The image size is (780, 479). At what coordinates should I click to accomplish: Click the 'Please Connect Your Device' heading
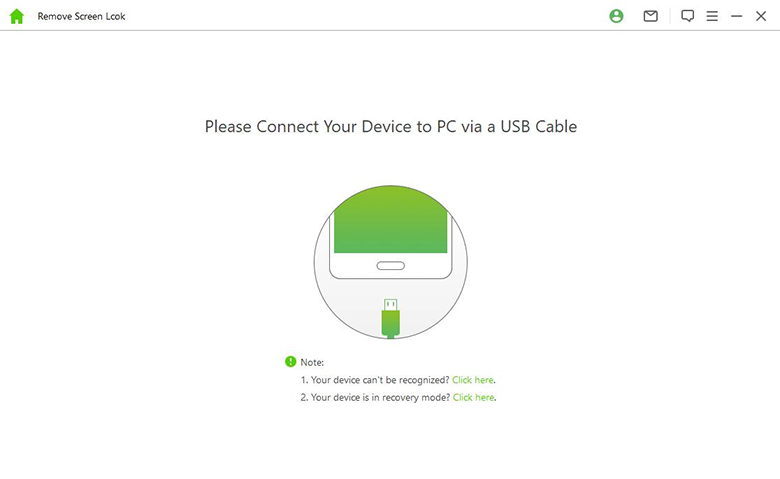point(390,127)
